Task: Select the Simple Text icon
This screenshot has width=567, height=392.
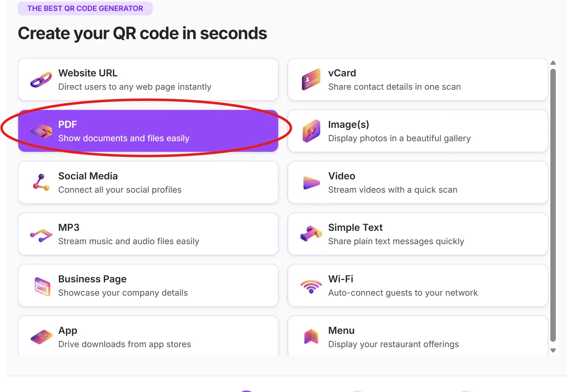Action: click(x=311, y=234)
